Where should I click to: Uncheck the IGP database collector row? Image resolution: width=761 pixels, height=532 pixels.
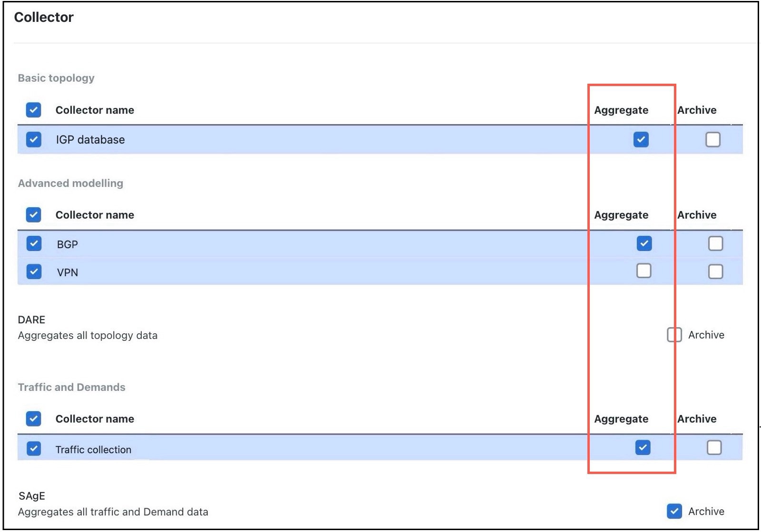click(33, 139)
